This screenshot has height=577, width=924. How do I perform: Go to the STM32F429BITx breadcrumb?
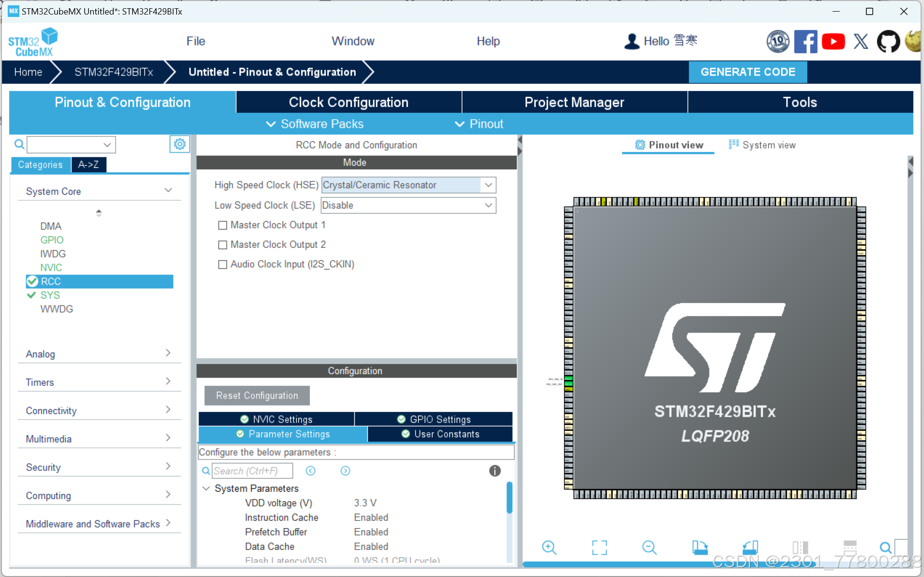[114, 72]
